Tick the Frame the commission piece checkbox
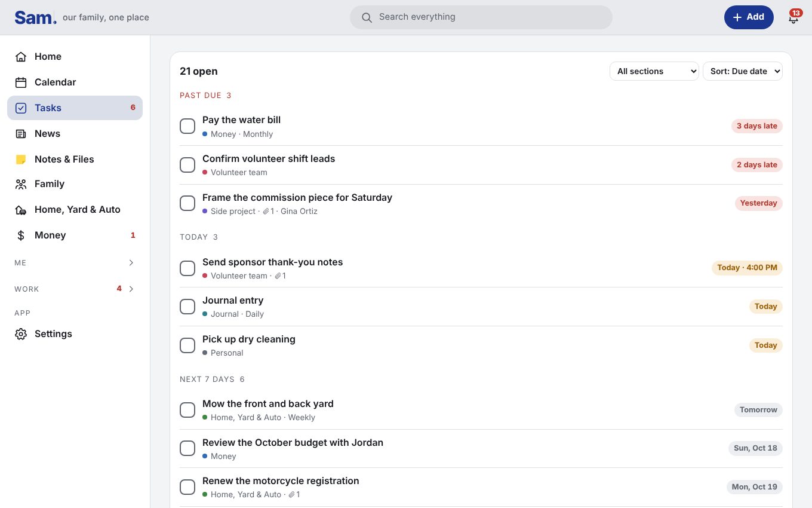 tap(187, 203)
